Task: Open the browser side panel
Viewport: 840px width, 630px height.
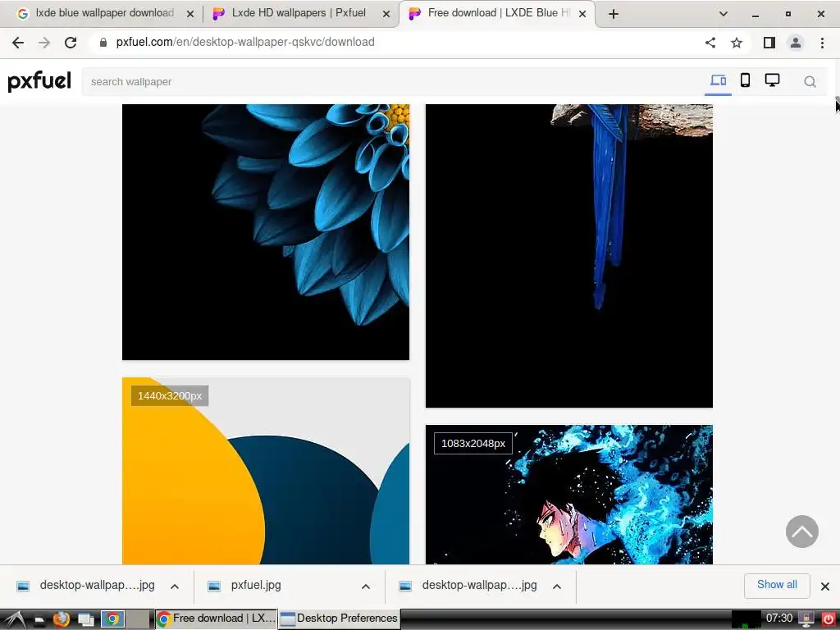Action: tap(769, 43)
